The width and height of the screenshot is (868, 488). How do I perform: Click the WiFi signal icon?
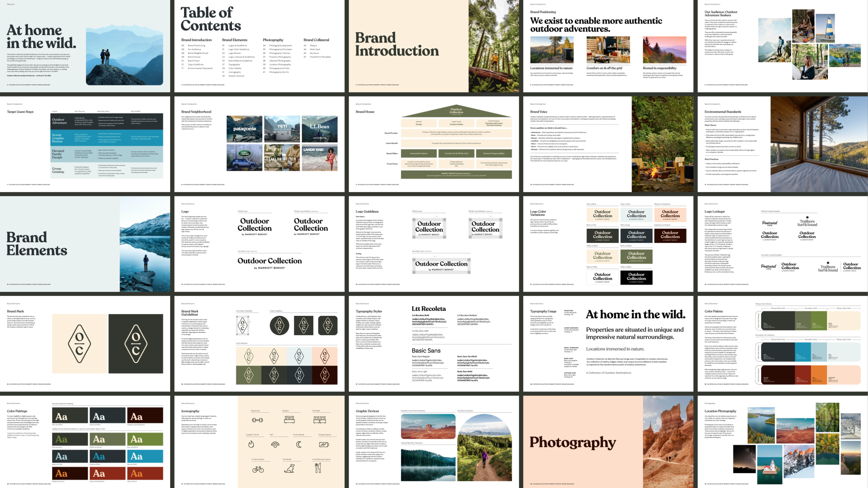(275, 445)
